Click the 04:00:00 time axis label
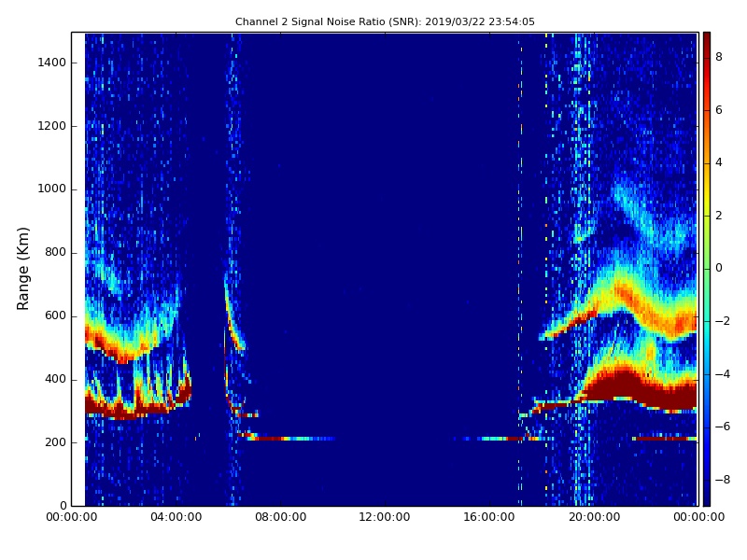The image size is (747, 560). (x=176, y=517)
